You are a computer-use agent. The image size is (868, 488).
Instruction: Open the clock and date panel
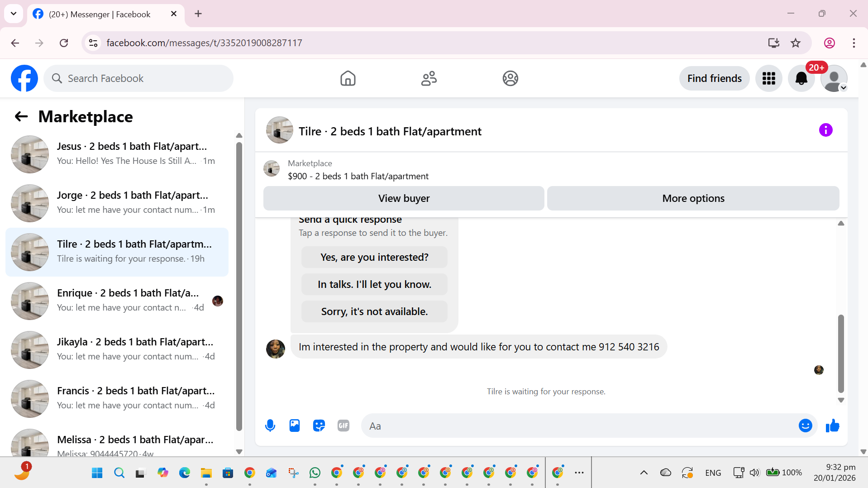[x=835, y=472]
